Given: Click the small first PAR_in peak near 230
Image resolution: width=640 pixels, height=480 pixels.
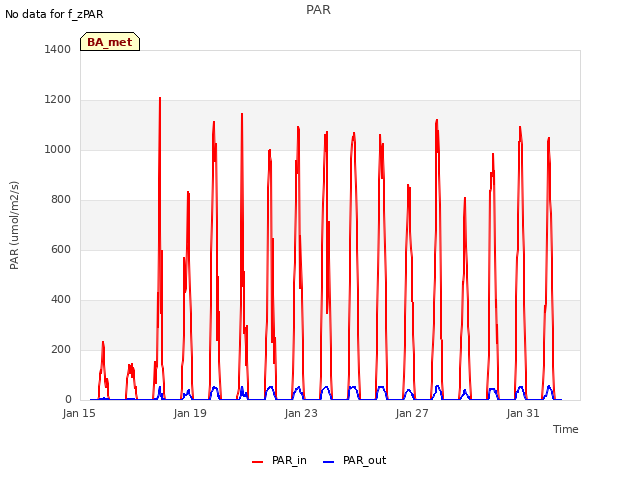Looking at the screenshot, I should (x=103, y=343).
